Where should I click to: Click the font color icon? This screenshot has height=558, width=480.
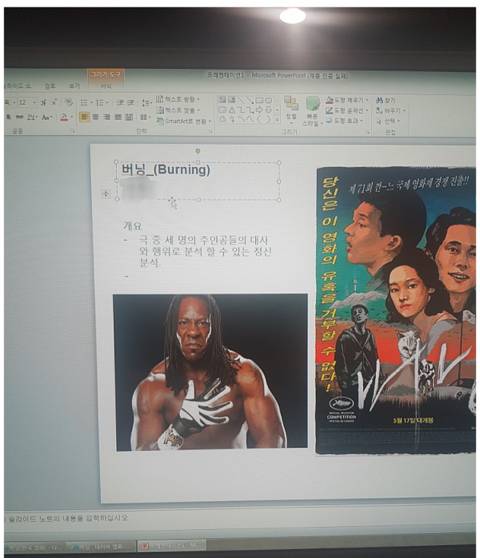(65, 117)
